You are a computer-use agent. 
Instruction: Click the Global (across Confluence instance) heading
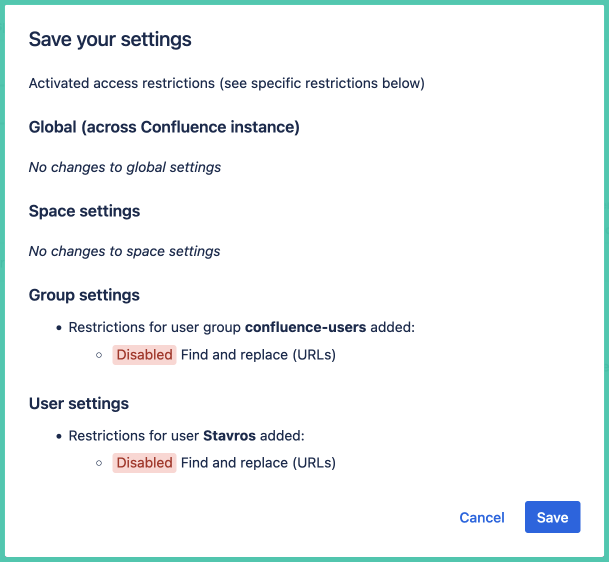(x=164, y=127)
